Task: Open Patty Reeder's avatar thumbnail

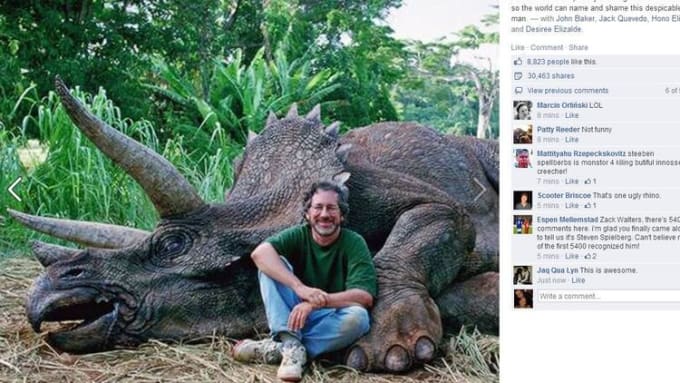Action: (523, 134)
